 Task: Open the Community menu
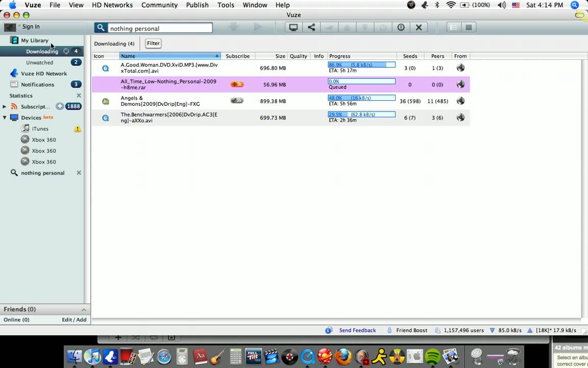click(159, 5)
